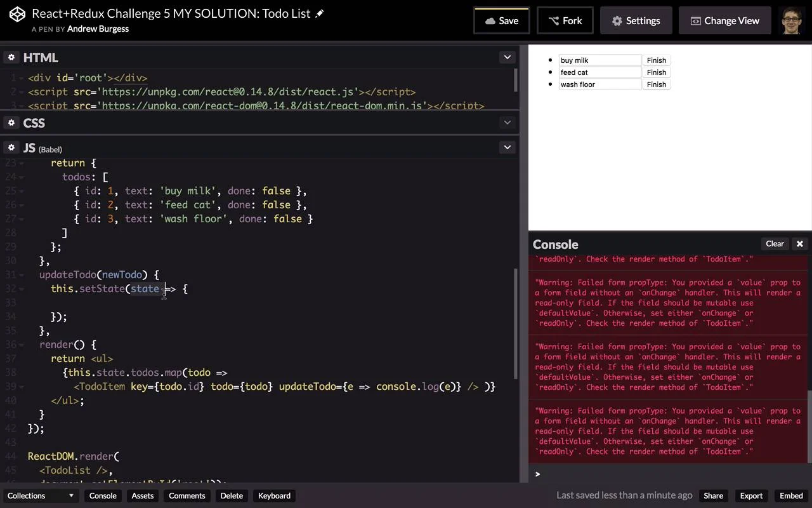Viewport: 812px width, 508px height.
Task: Toggle the Console footer button
Action: (103, 496)
